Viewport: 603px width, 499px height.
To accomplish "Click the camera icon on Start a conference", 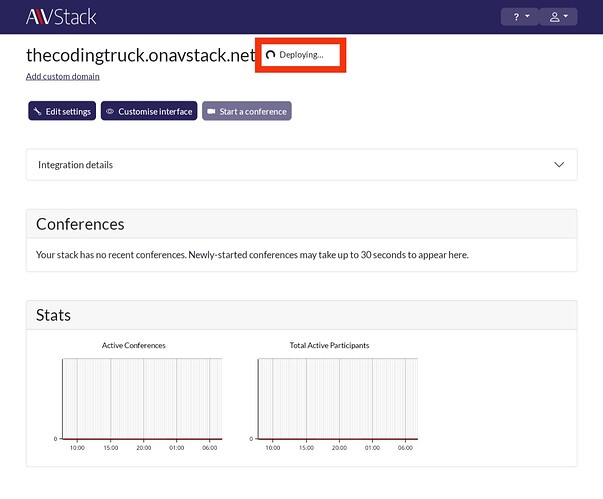I will pos(211,112).
